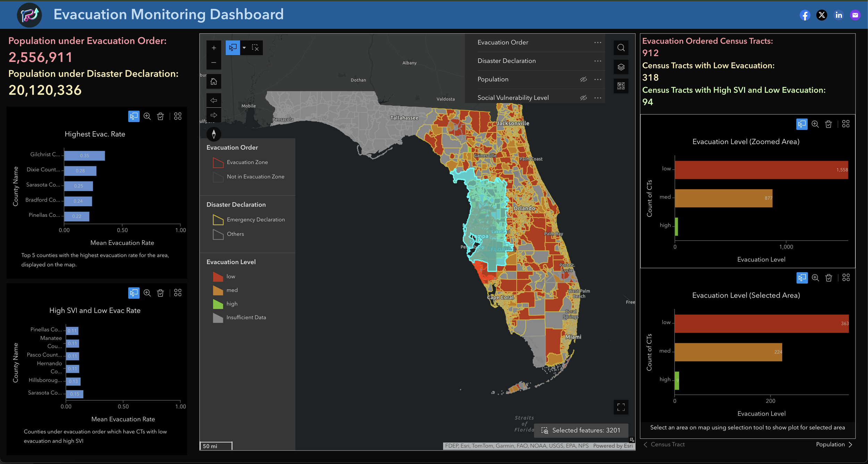Screen dimensions: 868x464
Task: Zoom in on map with plus button
Action: tap(214, 48)
